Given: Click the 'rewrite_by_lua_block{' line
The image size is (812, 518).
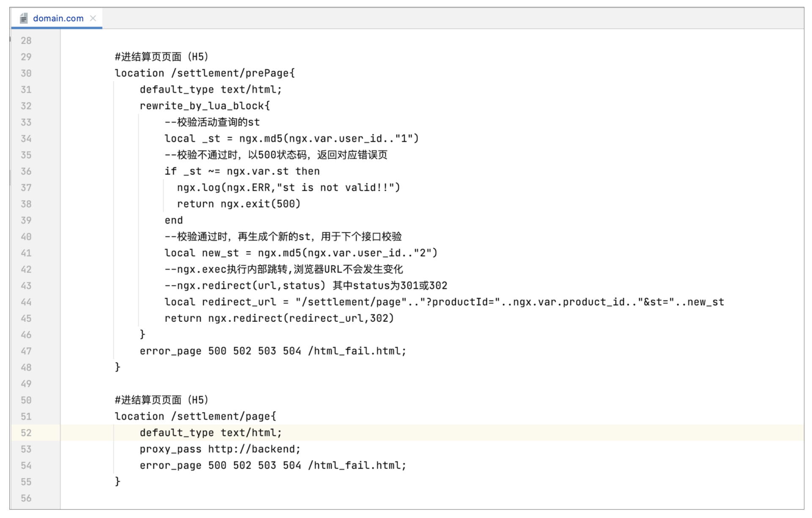Looking at the screenshot, I should coord(205,106).
